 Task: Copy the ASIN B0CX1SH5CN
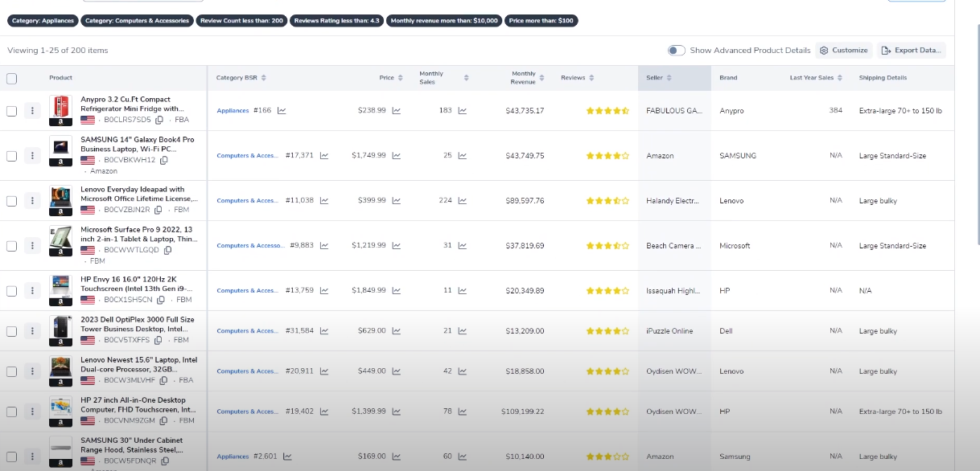point(161,300)
